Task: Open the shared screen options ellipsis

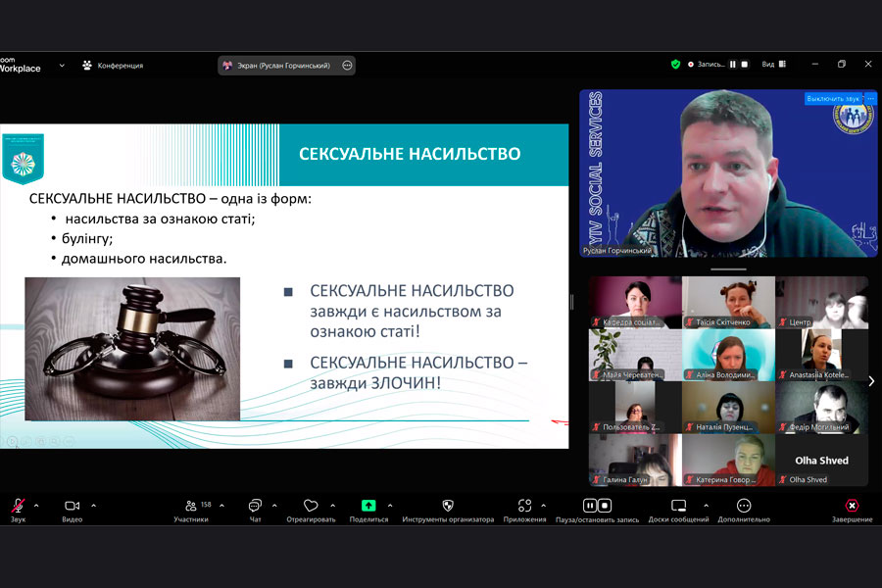Action: [x=347, y=66]
